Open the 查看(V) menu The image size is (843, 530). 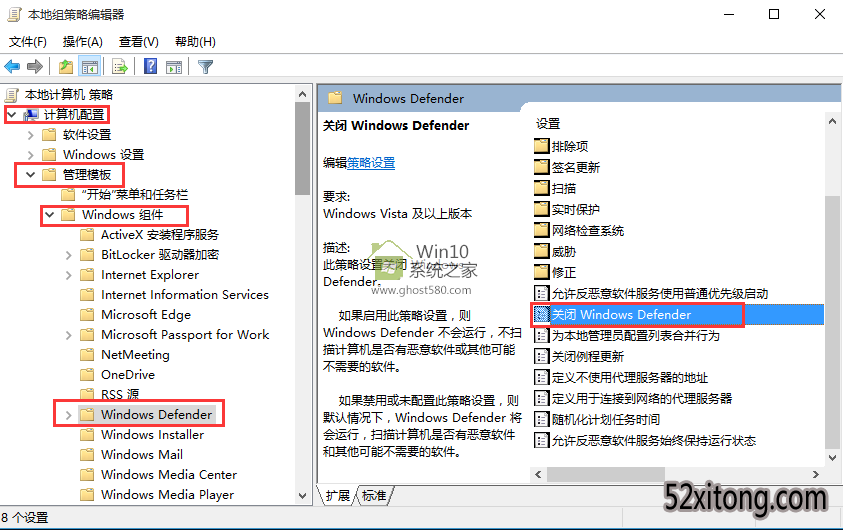139,41
